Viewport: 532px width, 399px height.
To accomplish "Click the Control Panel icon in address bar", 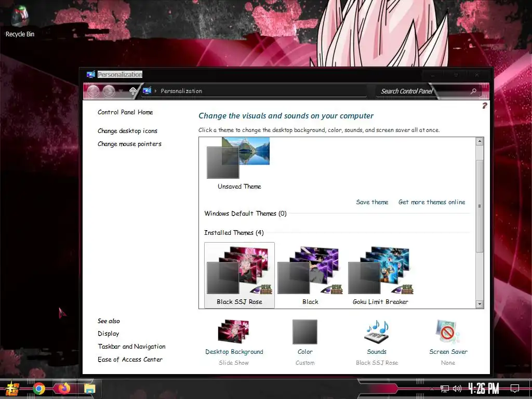I will [147, 90].
